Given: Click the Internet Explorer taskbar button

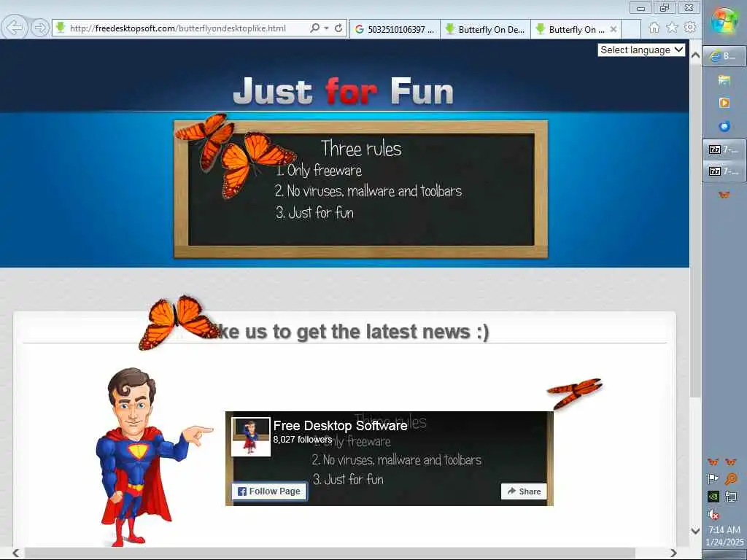Looking at the screenshot, I should pos(724,56).
